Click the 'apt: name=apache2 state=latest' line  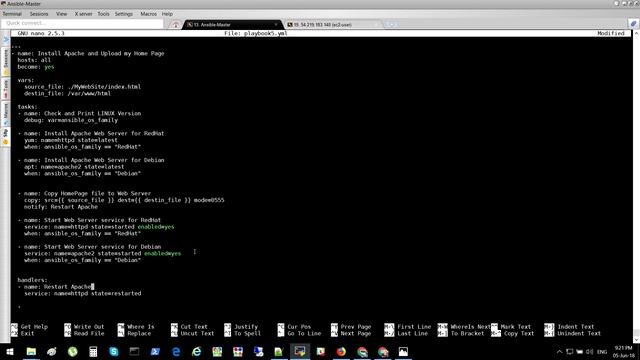[x=74, y=167]
